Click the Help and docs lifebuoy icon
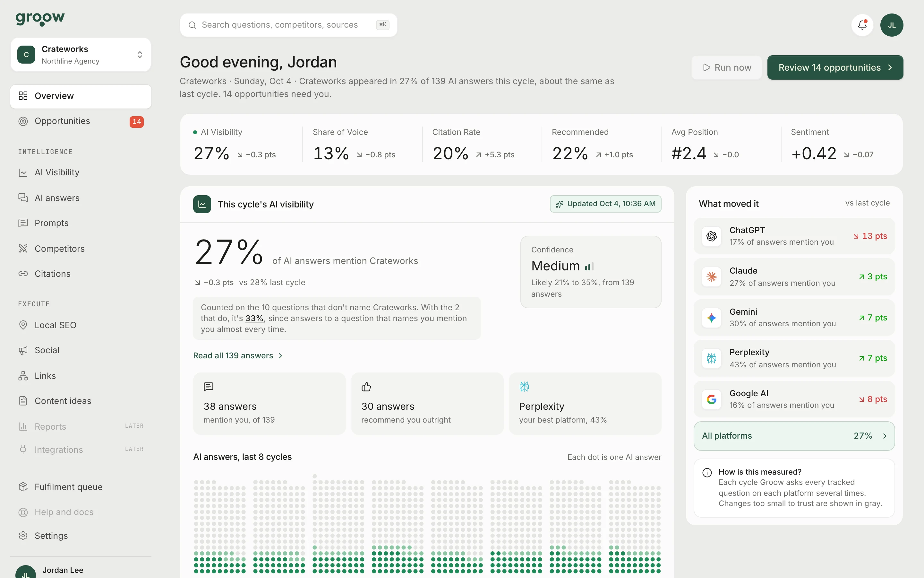This screenshot has width=924, height=578. point(23,512)
